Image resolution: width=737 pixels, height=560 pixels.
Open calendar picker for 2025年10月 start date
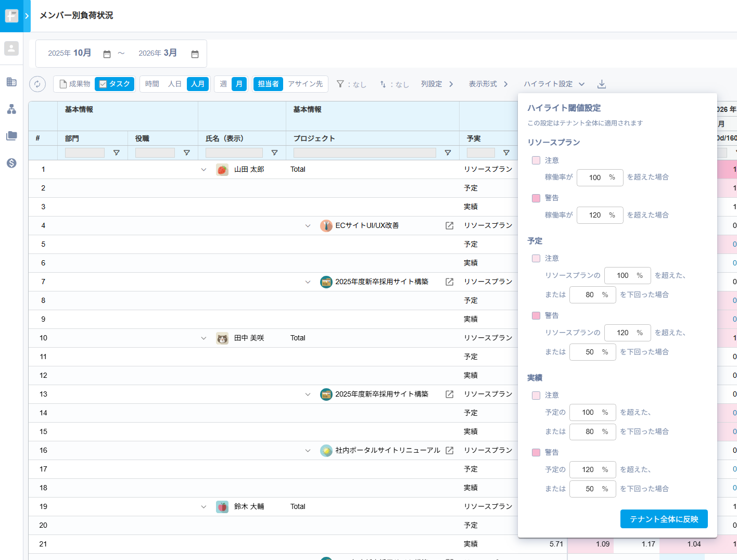(x=107, y=54)
